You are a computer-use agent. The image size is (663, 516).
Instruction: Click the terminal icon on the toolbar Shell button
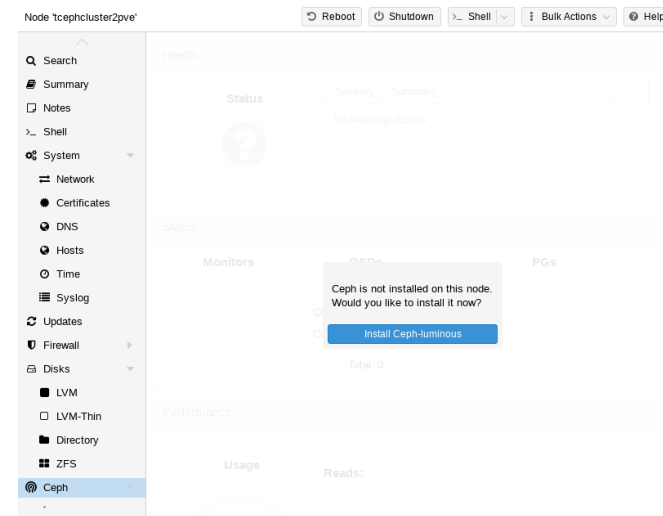458,17
